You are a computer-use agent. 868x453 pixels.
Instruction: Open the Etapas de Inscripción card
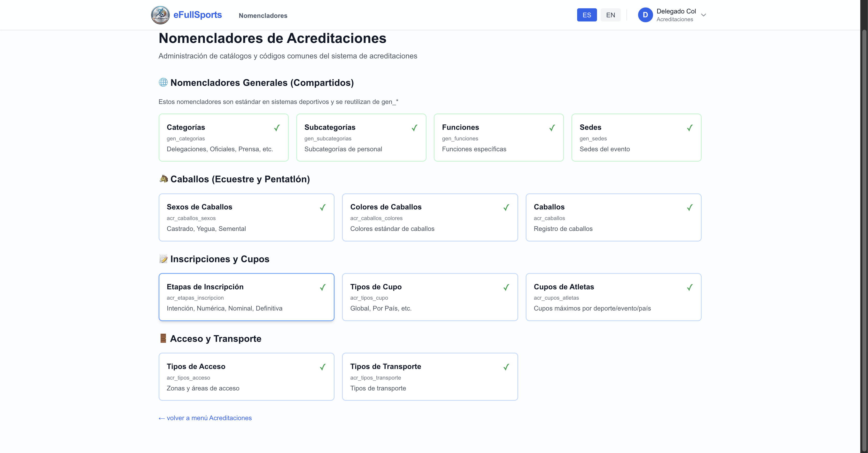pos(246,297)
